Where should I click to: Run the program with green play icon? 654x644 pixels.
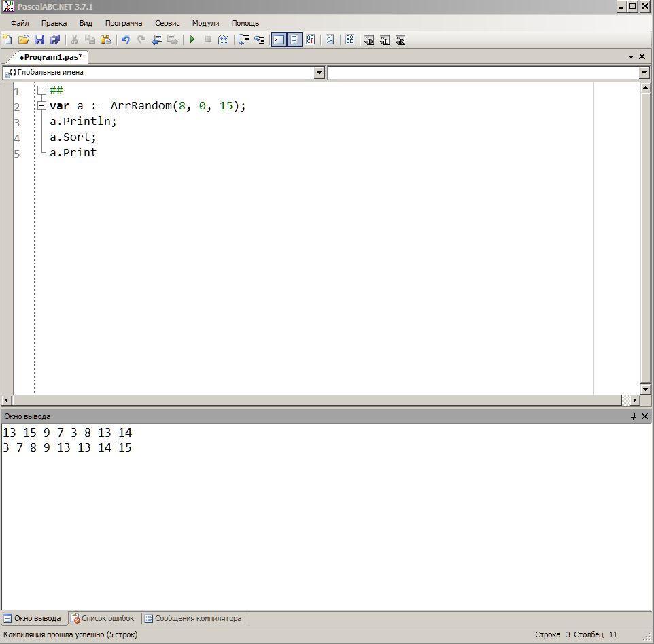(x=192, y=39)
